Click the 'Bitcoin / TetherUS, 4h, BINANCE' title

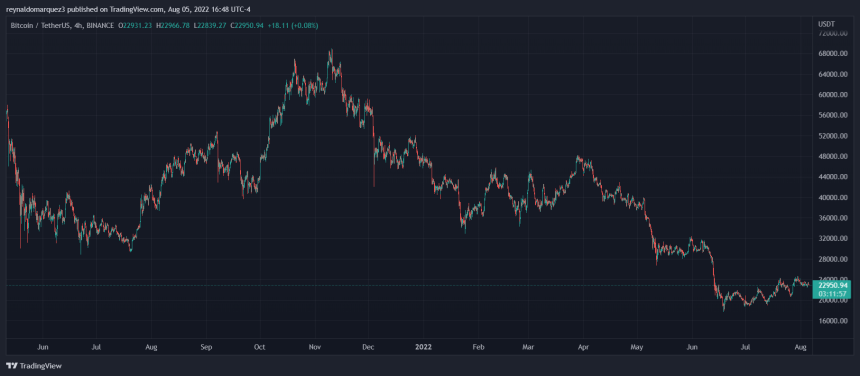63,25
